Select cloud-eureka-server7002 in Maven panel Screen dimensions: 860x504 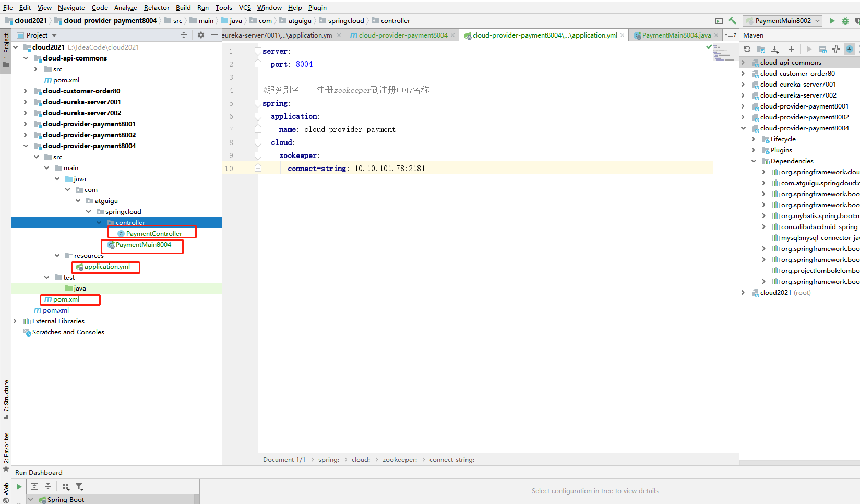click(798, 95)
